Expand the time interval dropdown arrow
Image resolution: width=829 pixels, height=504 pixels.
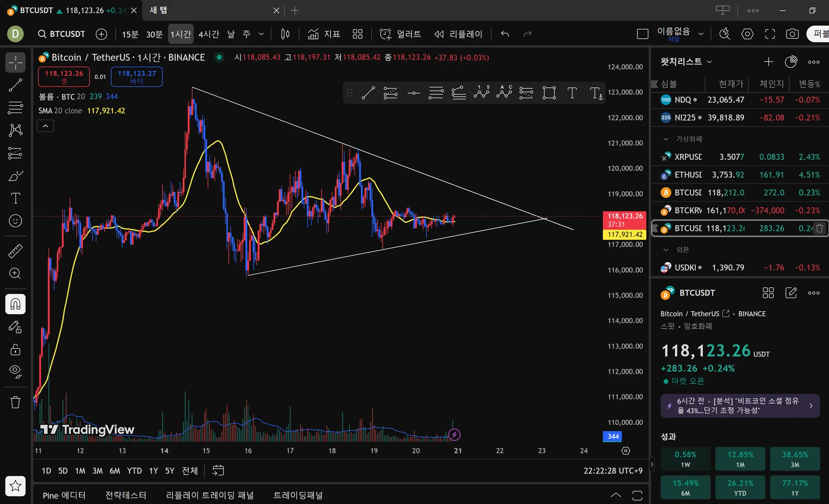[261, 34]
